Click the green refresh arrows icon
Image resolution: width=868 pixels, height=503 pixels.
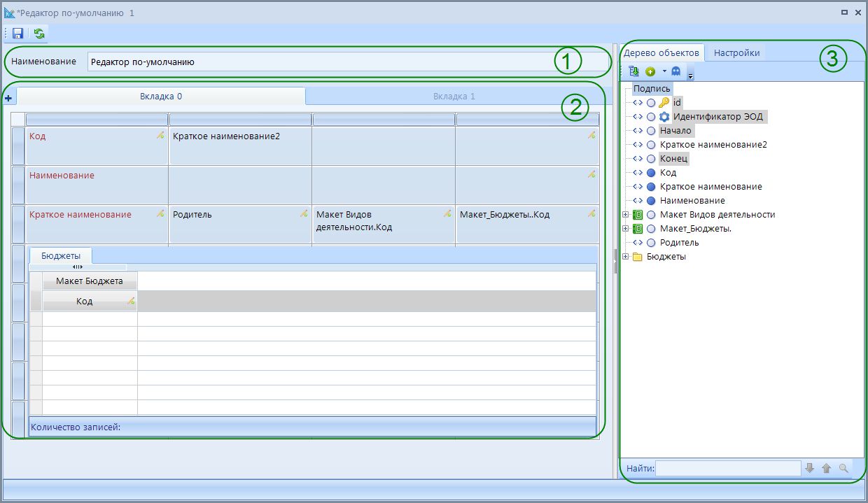(39, 34)
